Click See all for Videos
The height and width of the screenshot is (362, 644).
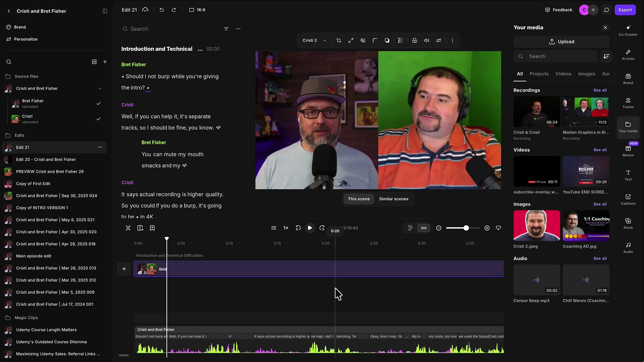600,150
